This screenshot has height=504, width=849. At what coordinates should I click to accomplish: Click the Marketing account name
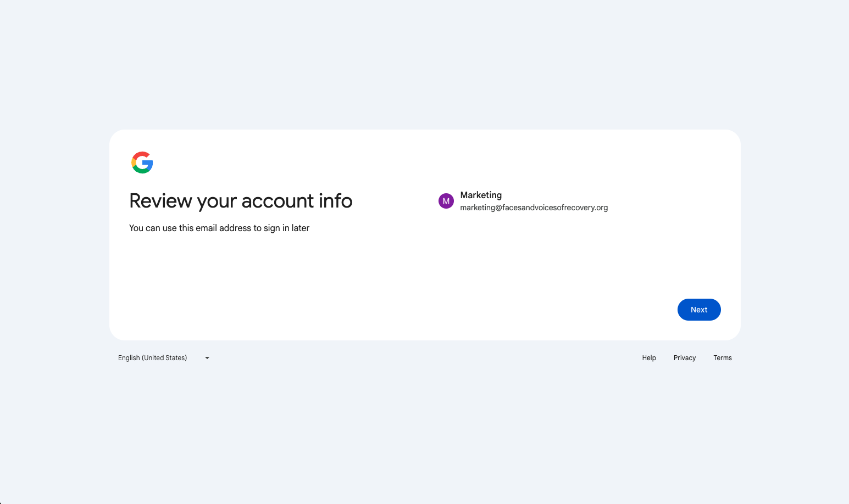coord(481,195)
